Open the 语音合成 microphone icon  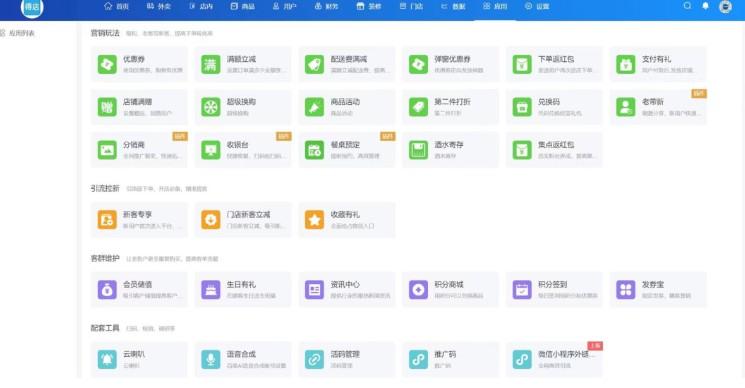click(210, 359)
